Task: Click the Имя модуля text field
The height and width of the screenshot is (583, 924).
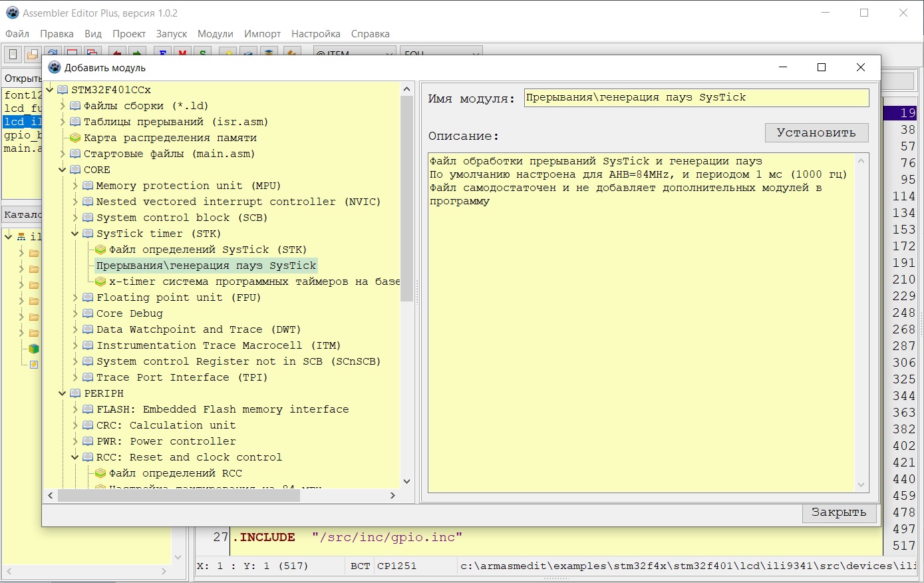Action: pos(696,98)
